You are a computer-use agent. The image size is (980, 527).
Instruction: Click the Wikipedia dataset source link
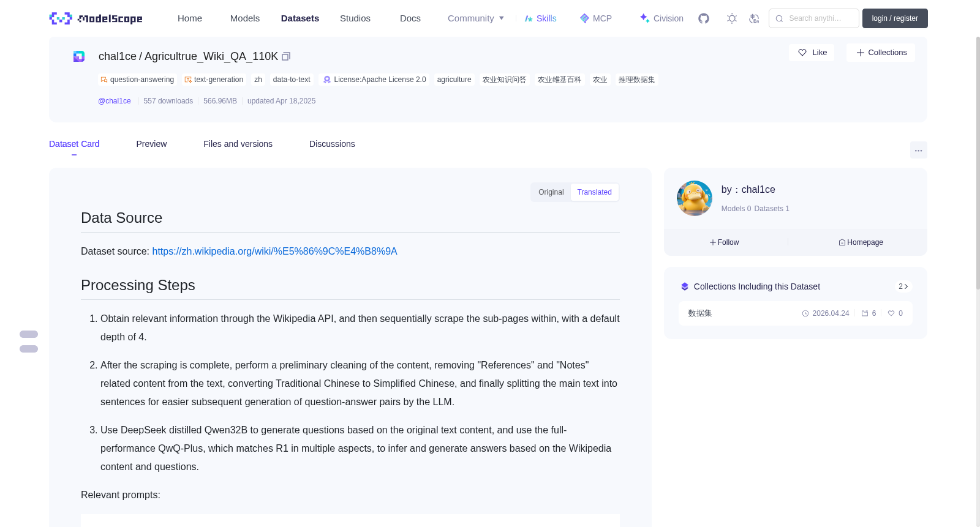tap(274, 252)
